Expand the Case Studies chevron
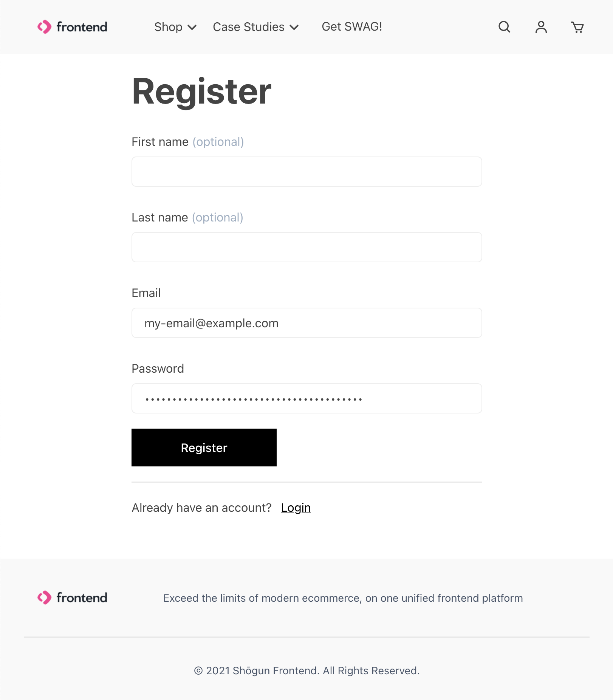The image size is (613, 700). 294,27
